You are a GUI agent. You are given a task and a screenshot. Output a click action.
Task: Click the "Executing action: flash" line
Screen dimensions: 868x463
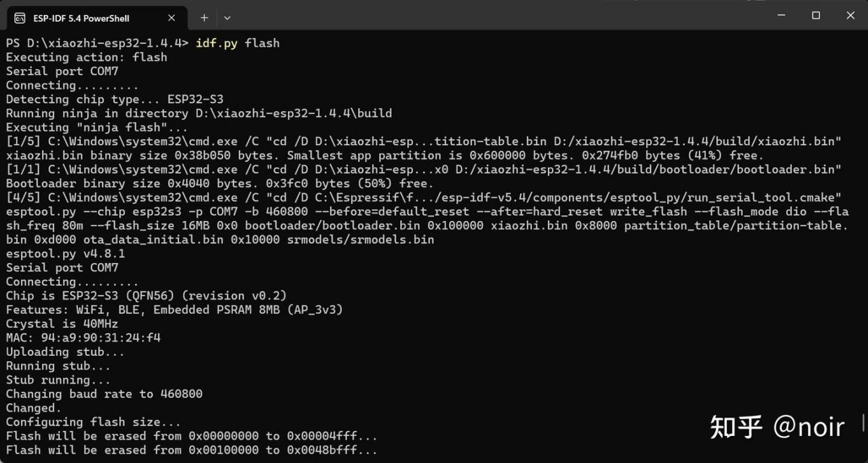coord(86,58)
